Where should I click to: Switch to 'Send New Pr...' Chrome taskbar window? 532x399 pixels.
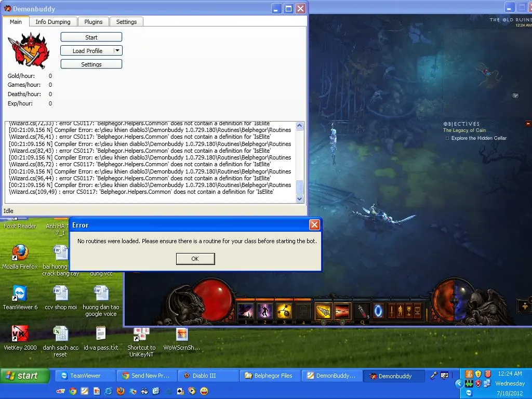146,376
